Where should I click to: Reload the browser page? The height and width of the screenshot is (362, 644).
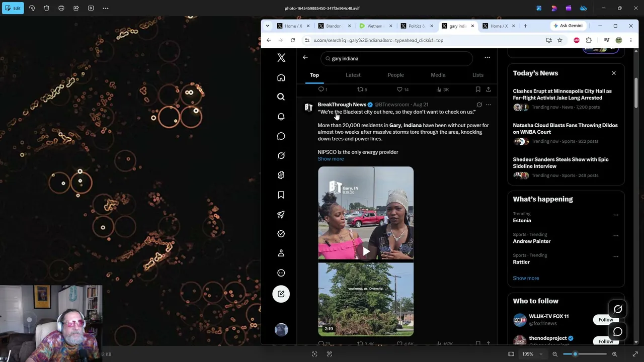point(292,40)
